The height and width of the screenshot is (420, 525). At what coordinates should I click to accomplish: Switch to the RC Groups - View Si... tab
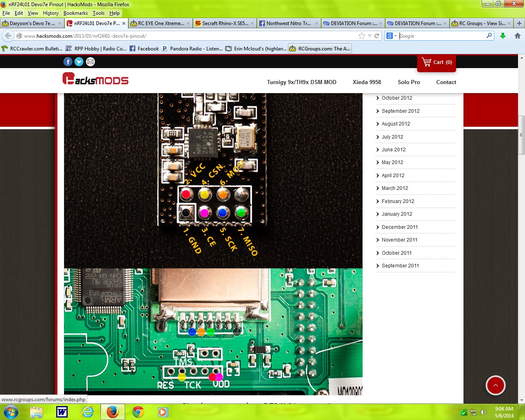point(482,23)
